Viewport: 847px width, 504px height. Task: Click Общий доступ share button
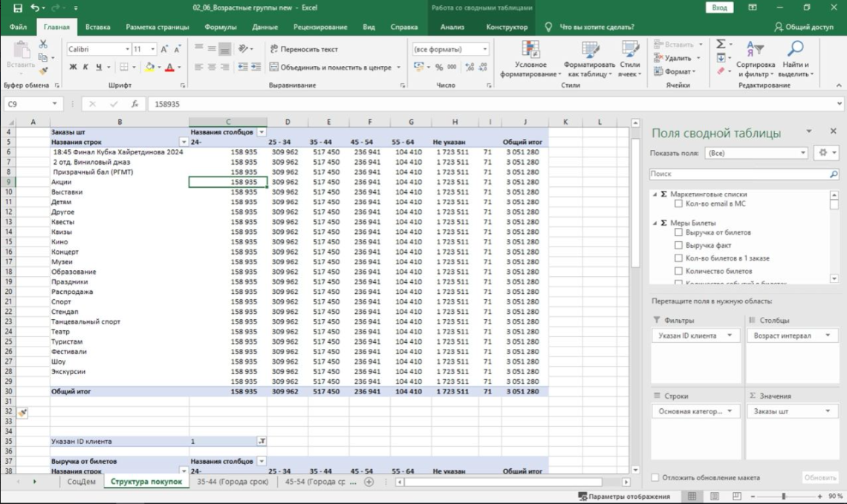pos(804,27)
